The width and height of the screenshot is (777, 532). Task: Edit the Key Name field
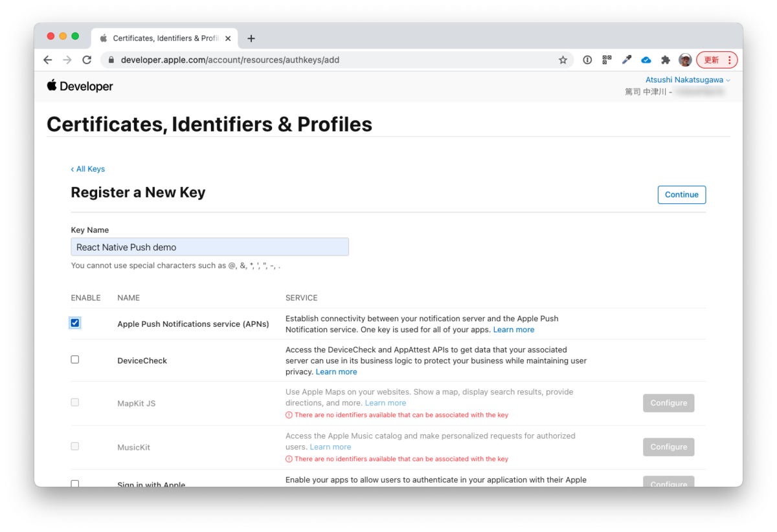coord(210,247)
